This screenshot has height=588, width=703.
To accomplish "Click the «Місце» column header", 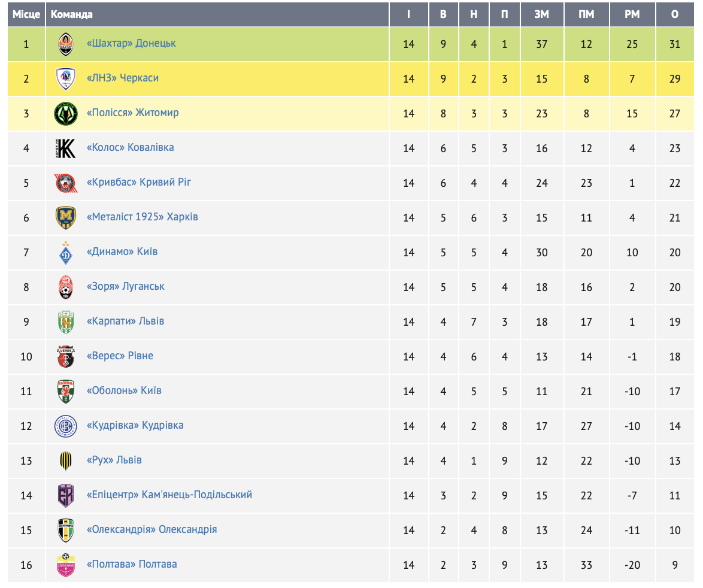I will (26, 14).
